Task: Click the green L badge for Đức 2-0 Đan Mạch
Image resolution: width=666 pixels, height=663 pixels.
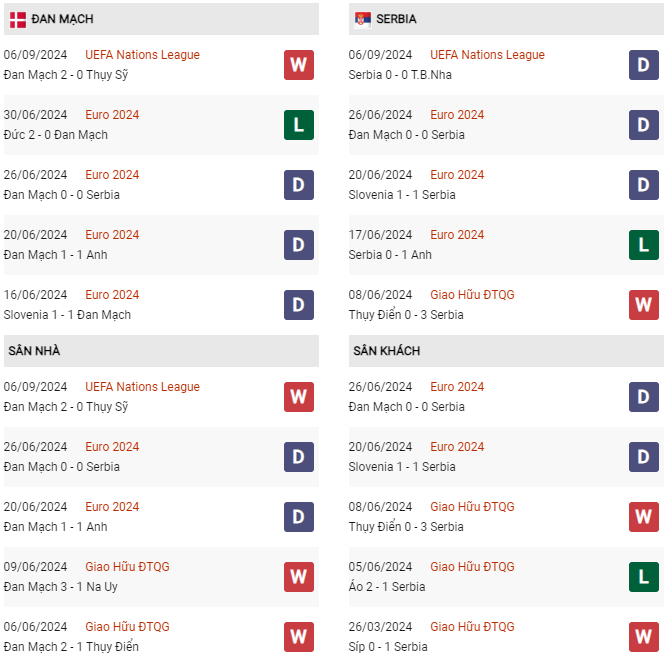Action: [x=299, y=125]
